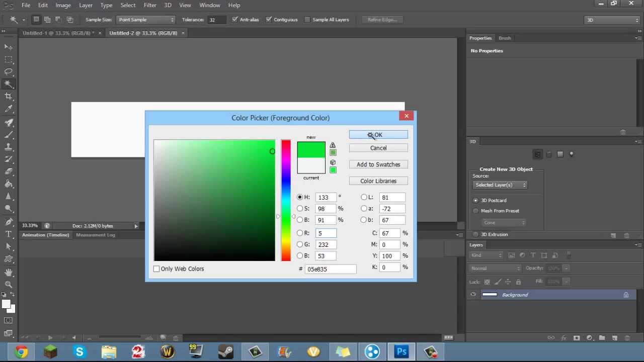
Task: Select the S saturation radio button
Action: [300, 209]
